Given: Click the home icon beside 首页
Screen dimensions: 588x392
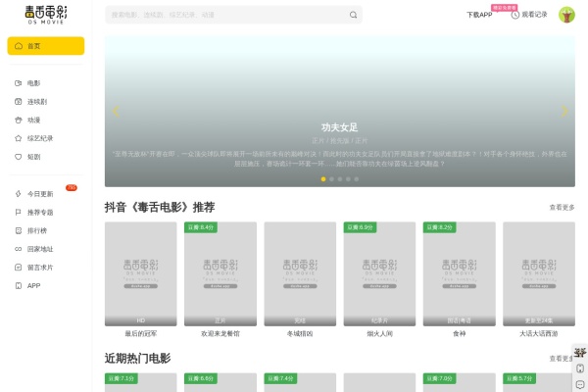Looking at the screenshot, I should click(x=19, y=46).
